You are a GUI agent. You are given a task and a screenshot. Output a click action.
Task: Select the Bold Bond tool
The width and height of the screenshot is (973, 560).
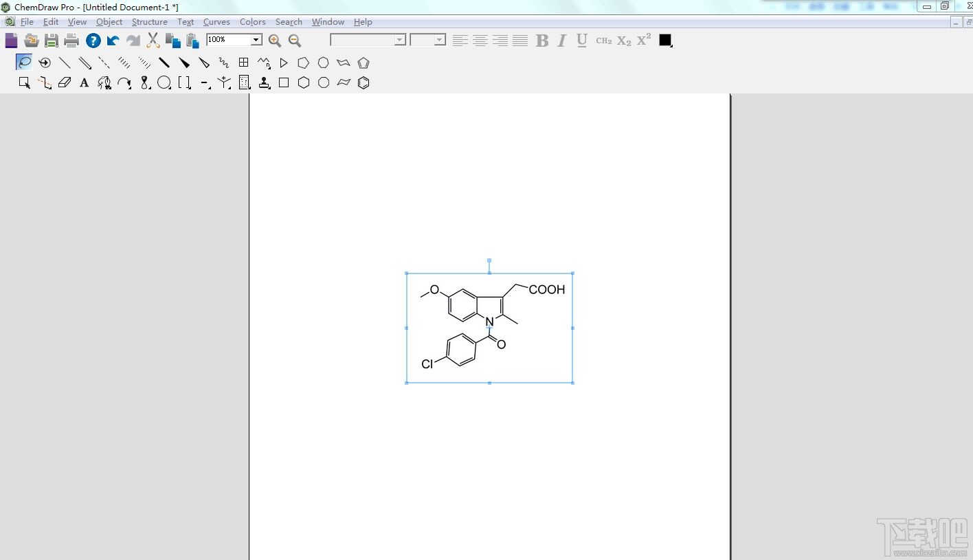click(164, 63)
